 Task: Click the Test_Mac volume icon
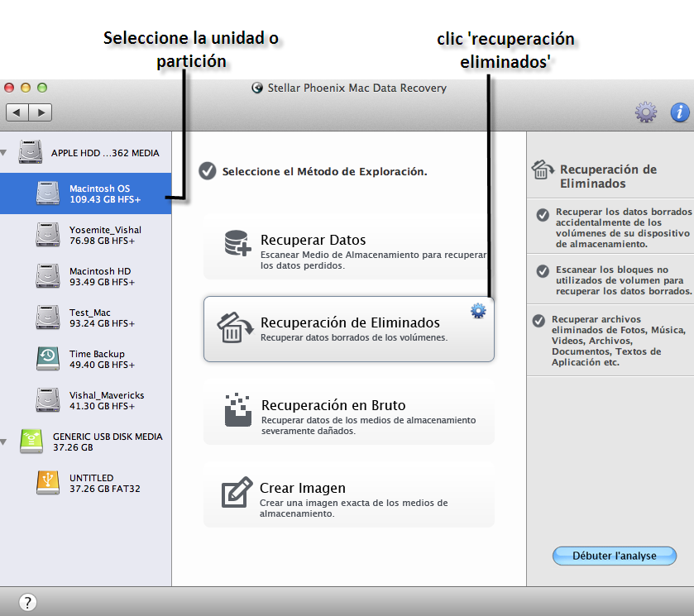48,318
